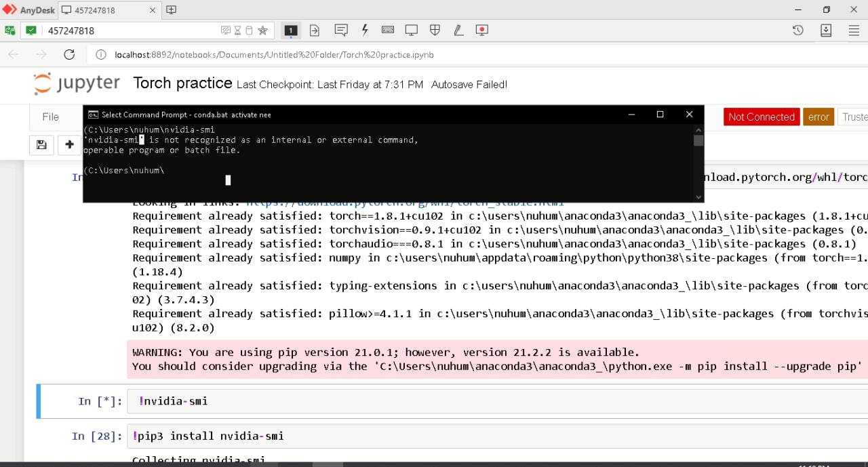The image size is (868, 467).
Task: Click the AnyDesk download icon
Action: pyautogui.click(x=826, y=30)
